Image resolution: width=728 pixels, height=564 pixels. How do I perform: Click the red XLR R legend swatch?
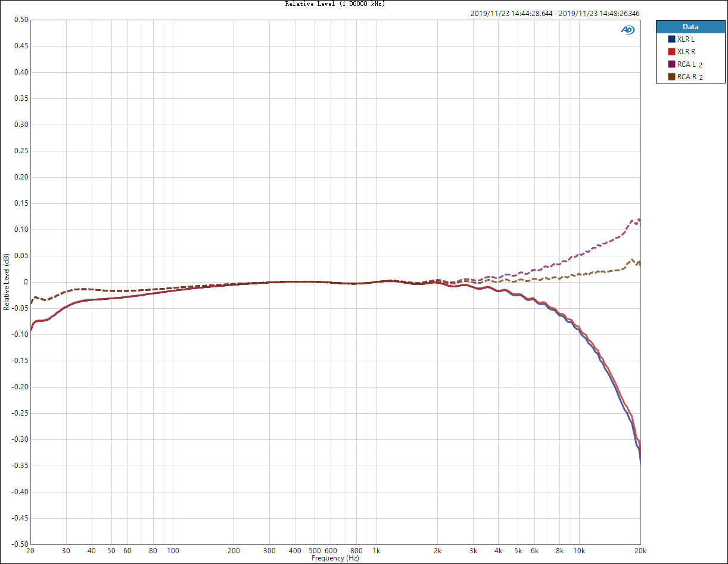[671, 52]
